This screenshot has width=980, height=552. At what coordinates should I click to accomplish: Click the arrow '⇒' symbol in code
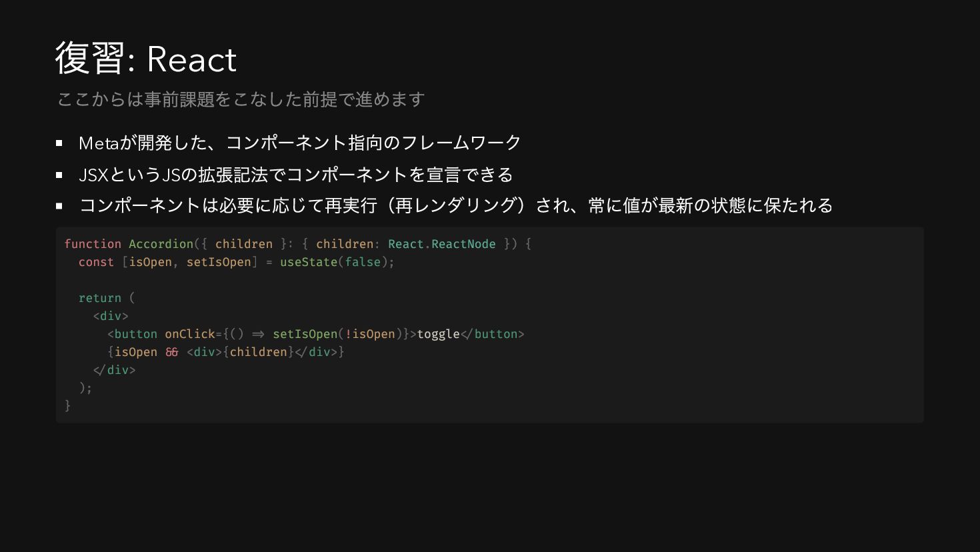258,334
